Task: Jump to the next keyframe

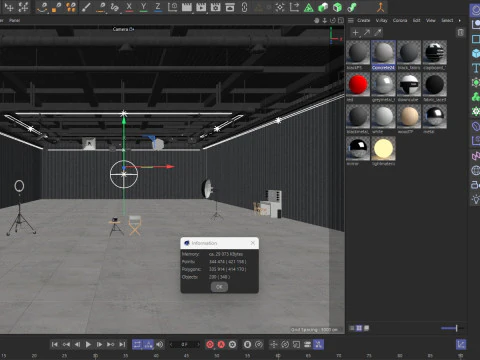Action: click(x=111, y=344)
